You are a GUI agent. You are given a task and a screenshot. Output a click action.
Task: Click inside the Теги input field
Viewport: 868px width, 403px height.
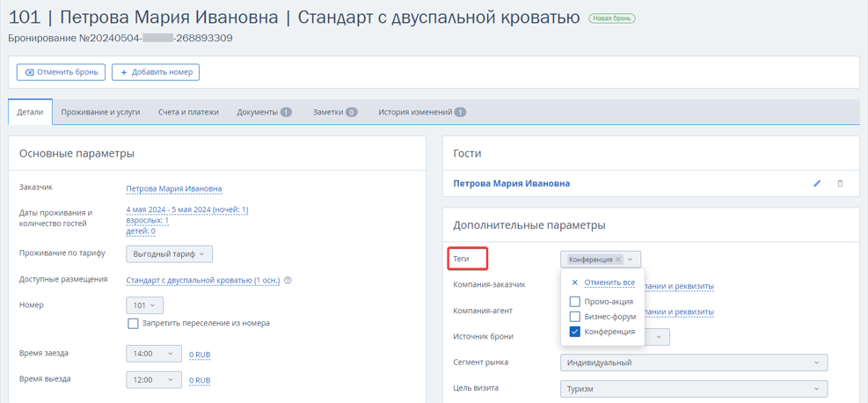click(601, 259)
